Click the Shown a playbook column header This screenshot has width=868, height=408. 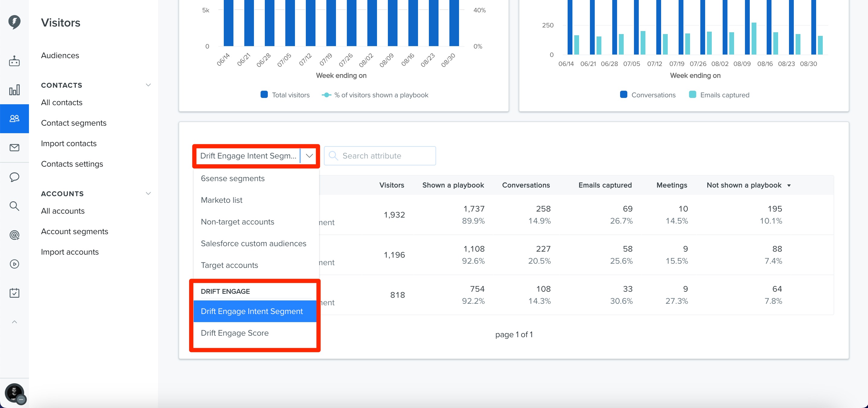click(453, 185)
